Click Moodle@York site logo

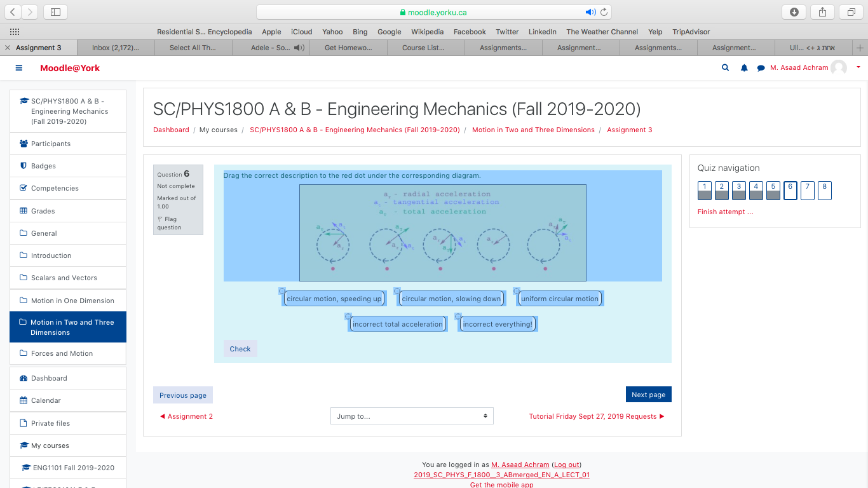pyautogui.click(x=70, y=68)
